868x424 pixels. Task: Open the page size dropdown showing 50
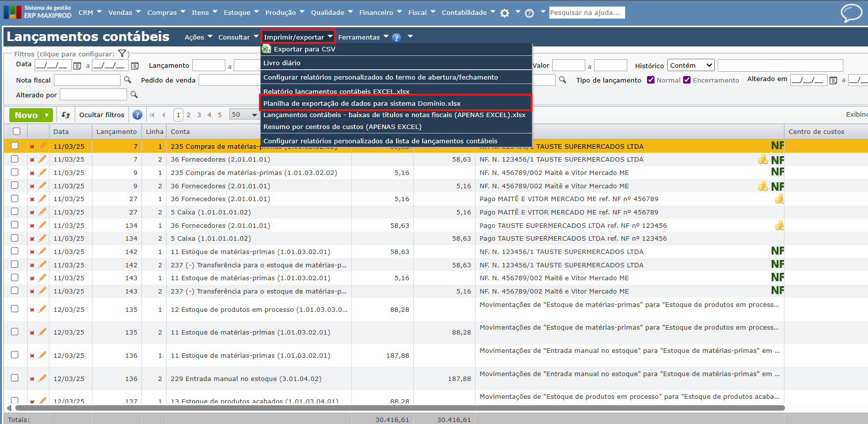(245, 115)
